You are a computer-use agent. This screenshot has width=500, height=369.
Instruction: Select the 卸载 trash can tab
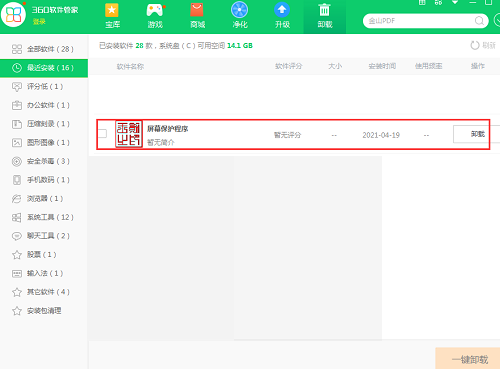pos(325,16)
